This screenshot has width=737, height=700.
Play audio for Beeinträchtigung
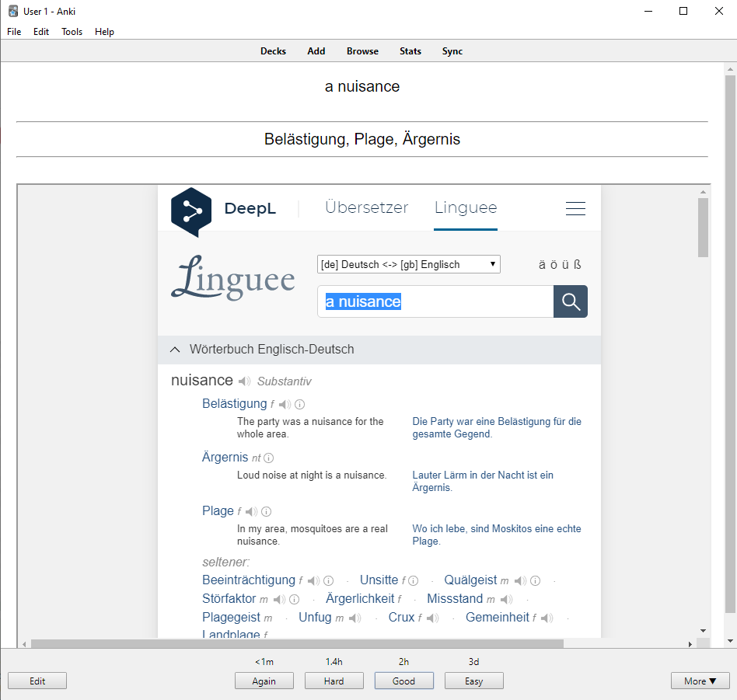coord(313,580)
